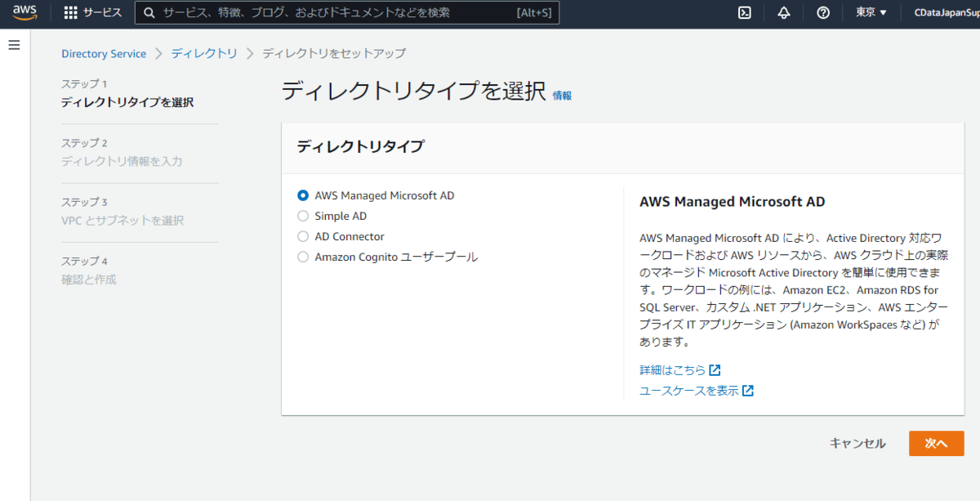The height and width of the screenshot is (501, 980).
Task: Click the 次へ button
Action: 936,443
